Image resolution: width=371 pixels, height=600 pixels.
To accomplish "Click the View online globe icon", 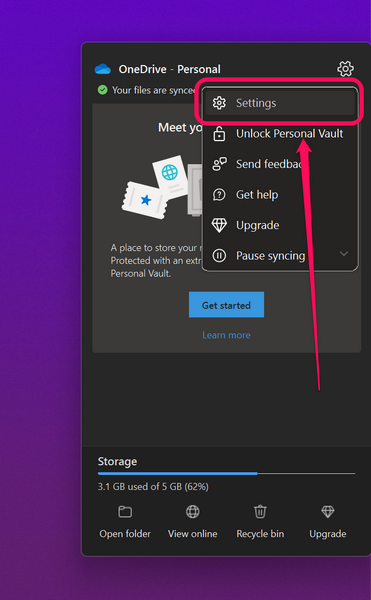I will click(193, 512).
